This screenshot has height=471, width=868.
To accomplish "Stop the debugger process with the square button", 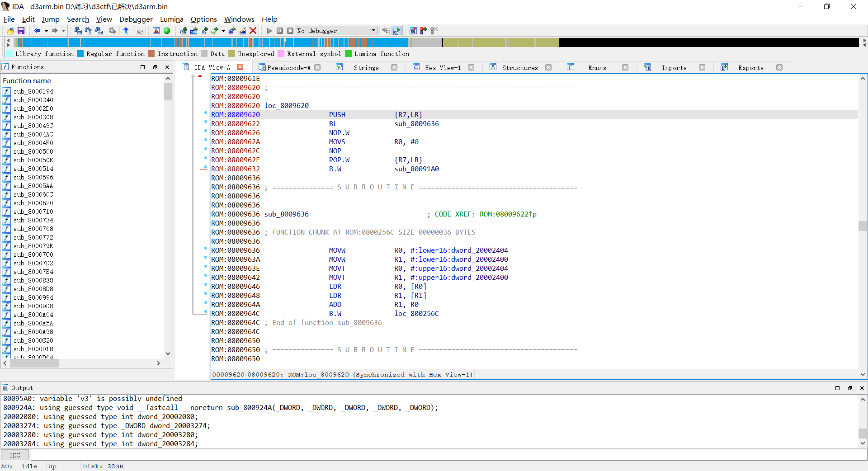I will click(x=290, y=31).
